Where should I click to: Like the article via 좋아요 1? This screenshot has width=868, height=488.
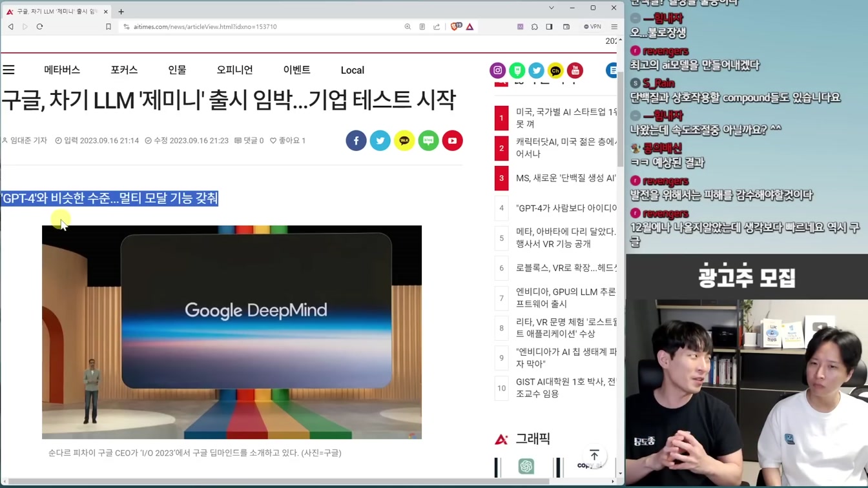(287, 141)
